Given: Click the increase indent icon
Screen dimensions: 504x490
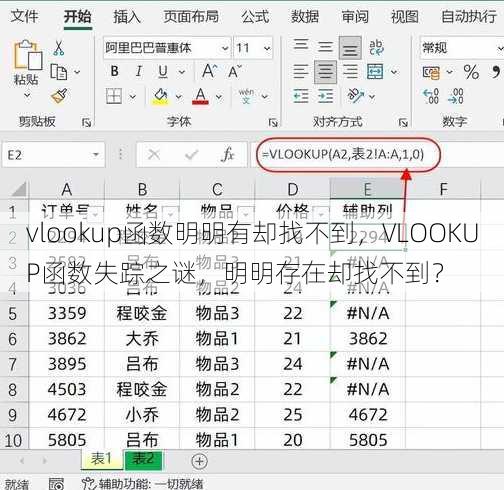Looking at the screenshot, I should tap(325, 96).
